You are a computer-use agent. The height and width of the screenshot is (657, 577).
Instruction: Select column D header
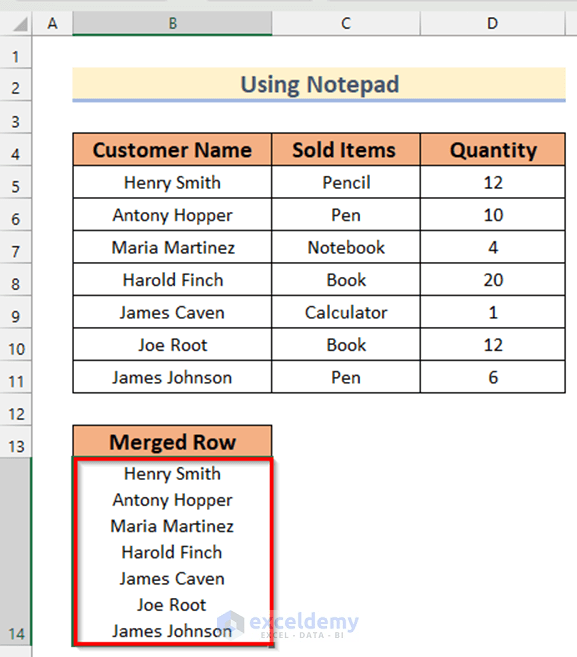coord(492,23)
